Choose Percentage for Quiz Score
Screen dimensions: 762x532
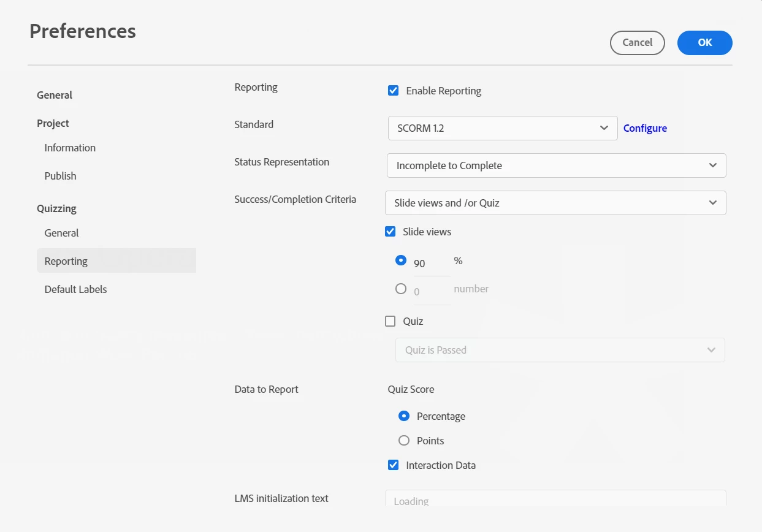click(404, 416)
